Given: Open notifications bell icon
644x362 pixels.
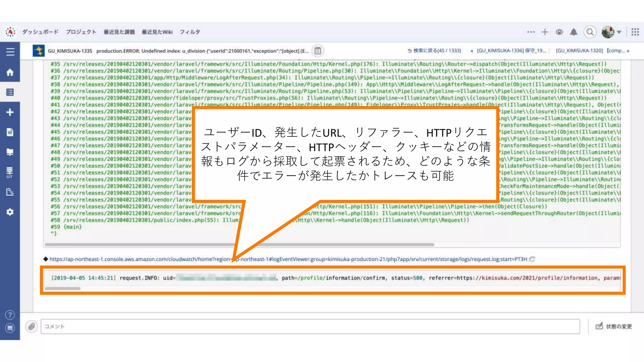Looking at the screenshot, I should [x=574, y=32].
